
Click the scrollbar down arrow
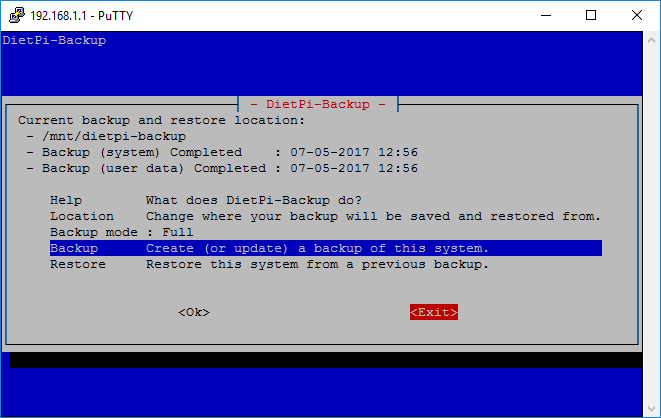click(652, 409)
